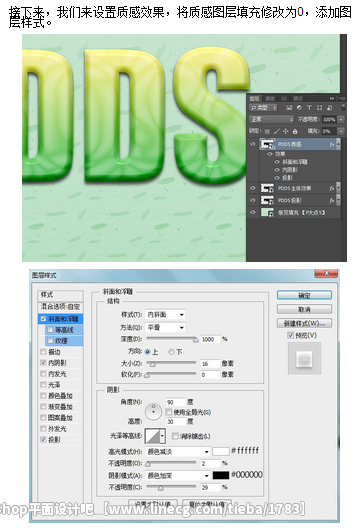The image size is (361, 528).
Task: Select PDDS 质感 layer thumbnail
Action: click(x=267, y=144)
